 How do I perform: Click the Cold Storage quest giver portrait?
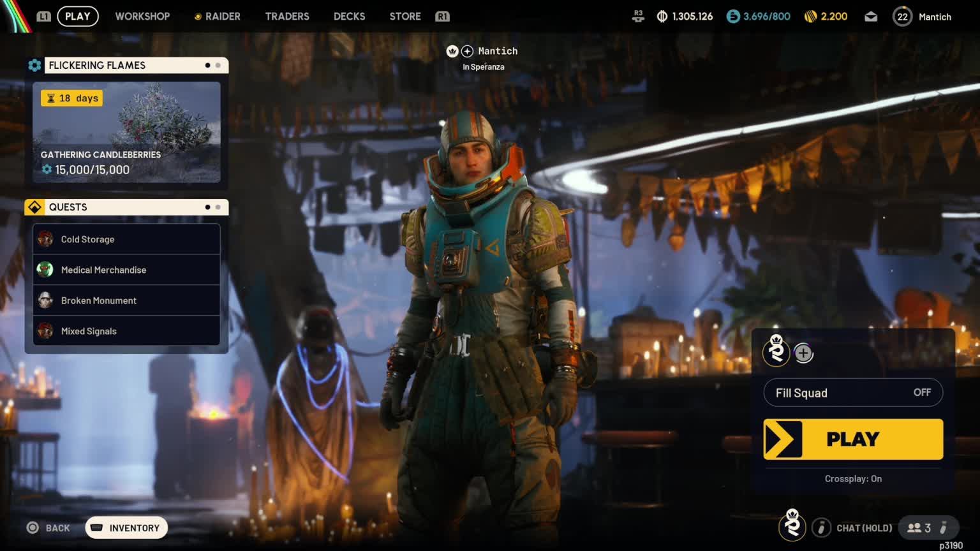tap(45, 239)
